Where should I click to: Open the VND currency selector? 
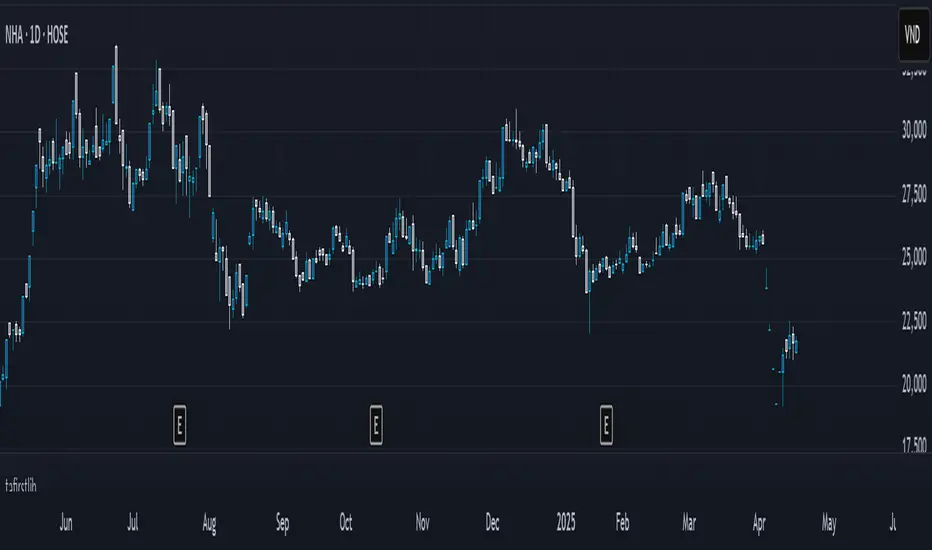[914, 35]
